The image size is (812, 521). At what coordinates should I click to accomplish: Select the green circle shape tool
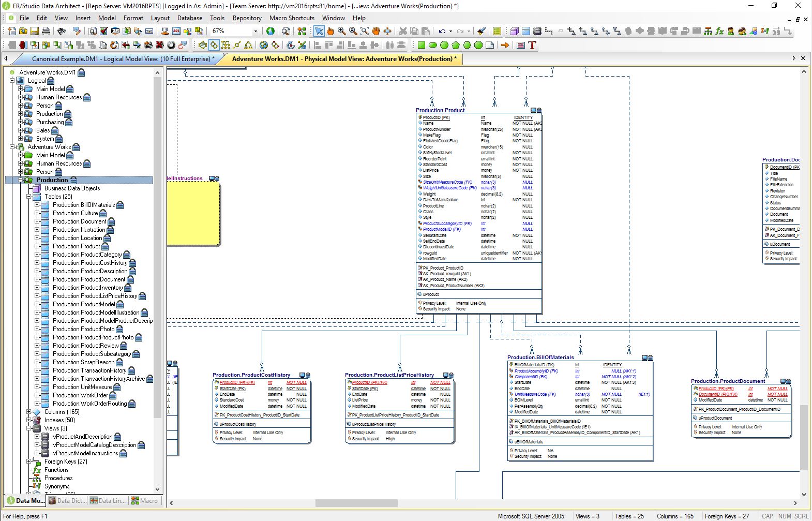444,45
